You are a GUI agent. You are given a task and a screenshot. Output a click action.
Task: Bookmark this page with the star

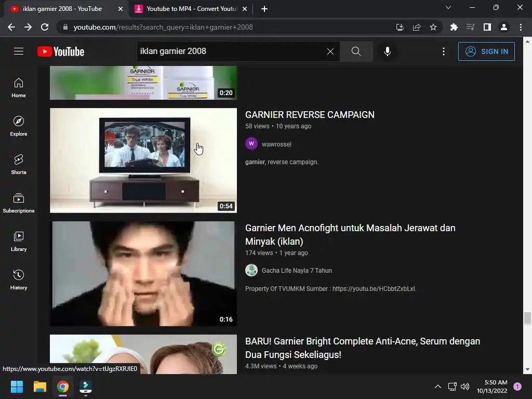click(433, 27)
